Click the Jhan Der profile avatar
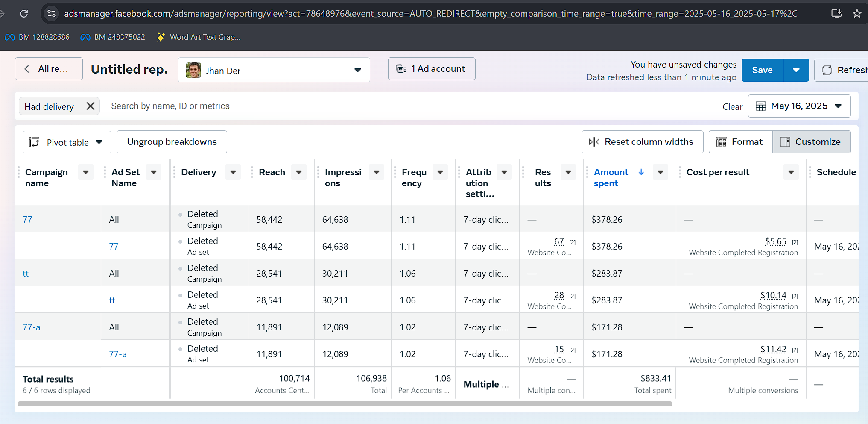The width and height of the screenshot is (868, 424). 193,70
